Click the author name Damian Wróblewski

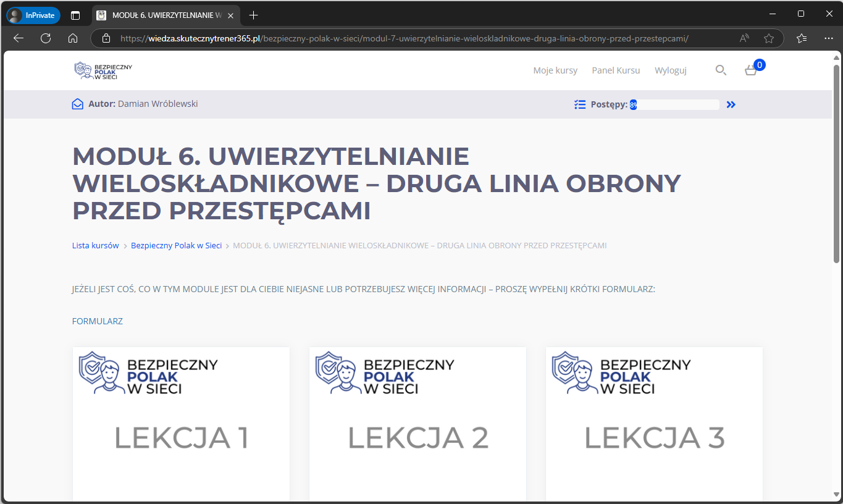(x=157, y=104)
